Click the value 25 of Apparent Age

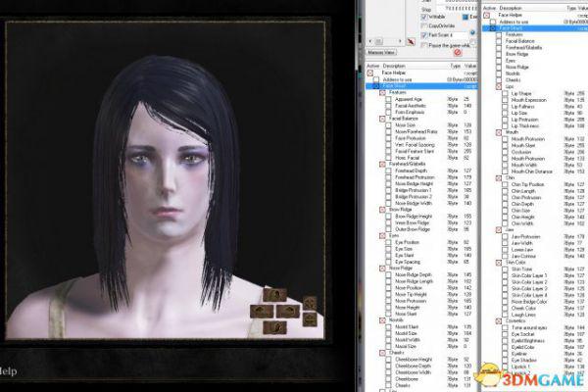pyautogui.click(x=466, y=99)
